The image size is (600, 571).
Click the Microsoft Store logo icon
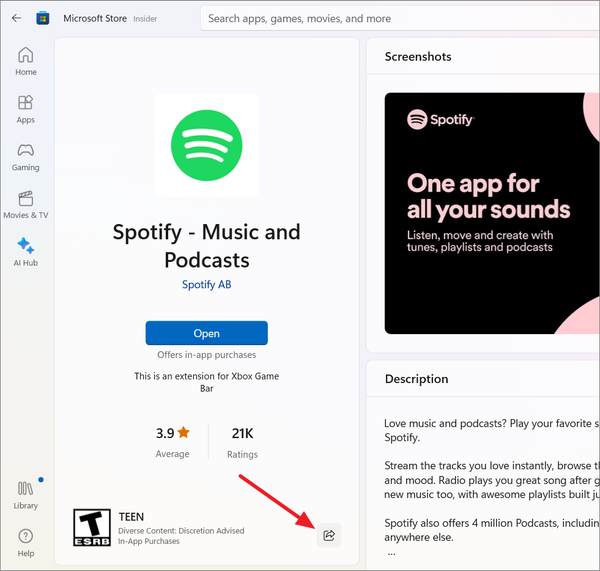tap(42, 18)
